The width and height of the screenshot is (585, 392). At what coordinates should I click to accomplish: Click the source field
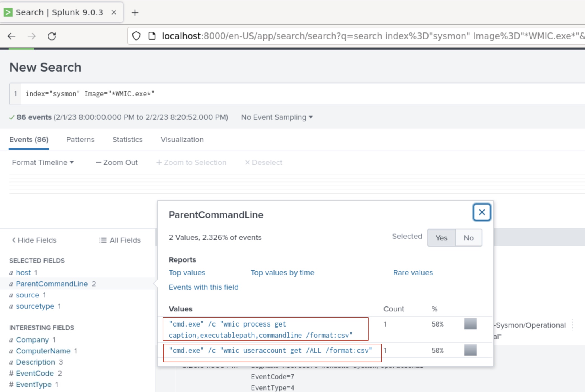click(x=27, y=295)
